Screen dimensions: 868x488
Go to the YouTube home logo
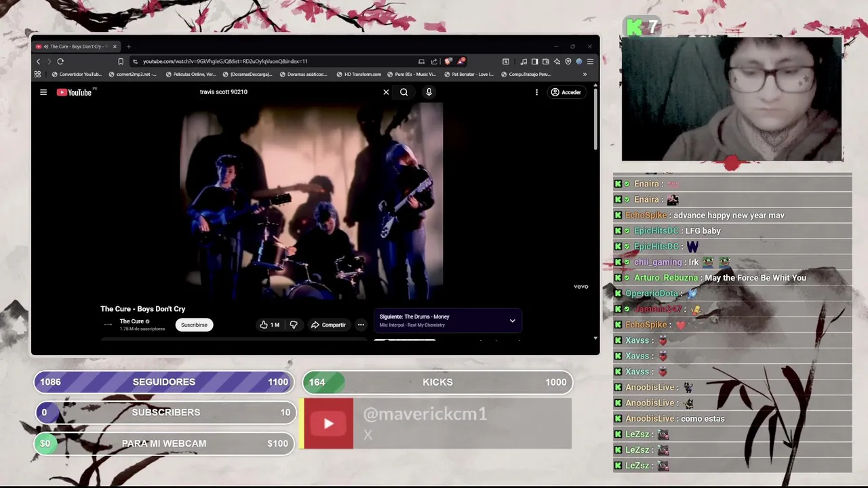click(x=74, y=92)
